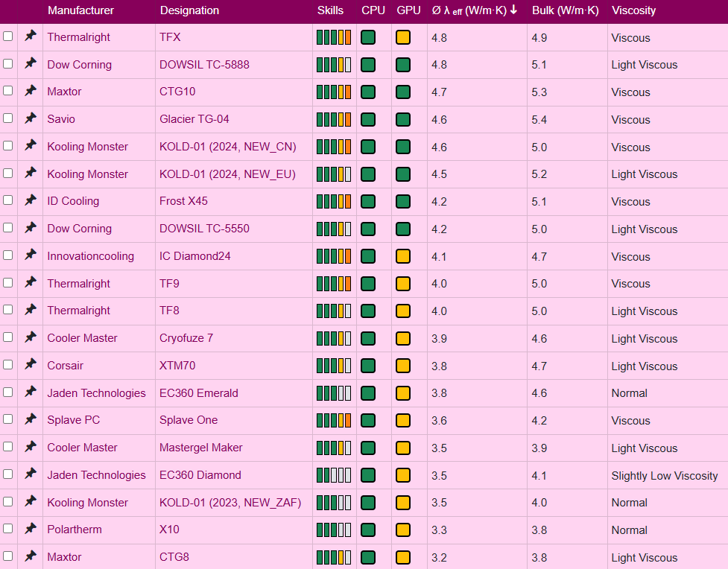Screen dimensions: 728x569
Task: Open the Dow Corning link for TC-5888
Action: (80, 65)
